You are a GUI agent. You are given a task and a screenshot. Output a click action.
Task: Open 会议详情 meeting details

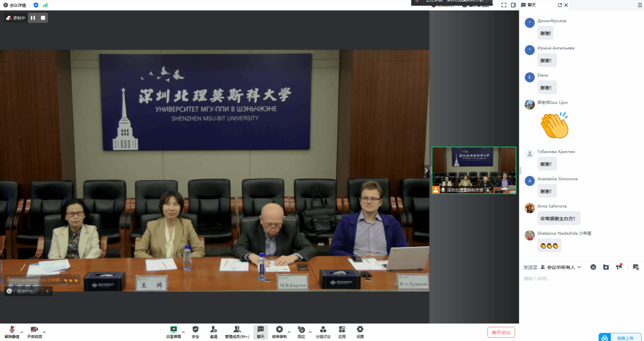15,5
